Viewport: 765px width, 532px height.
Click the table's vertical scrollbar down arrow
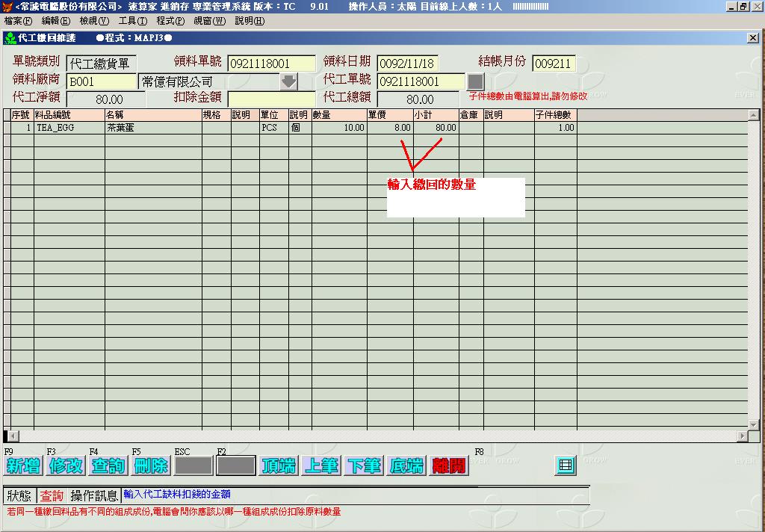tap(753, 424)
